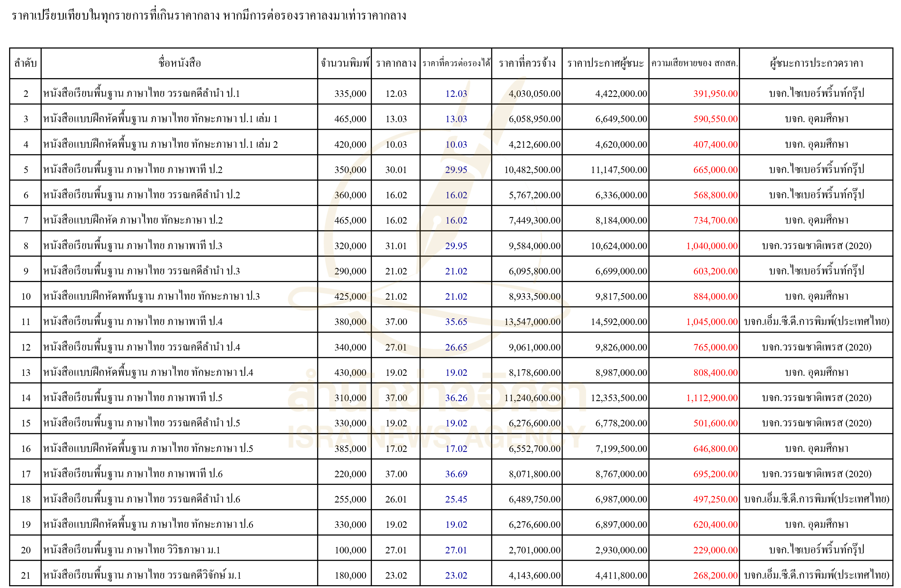Screen dimensions: 901x588
Task: Click the จำนวนพิมพ์ column header
Action: pyautogui.click(x=344, y=63)
